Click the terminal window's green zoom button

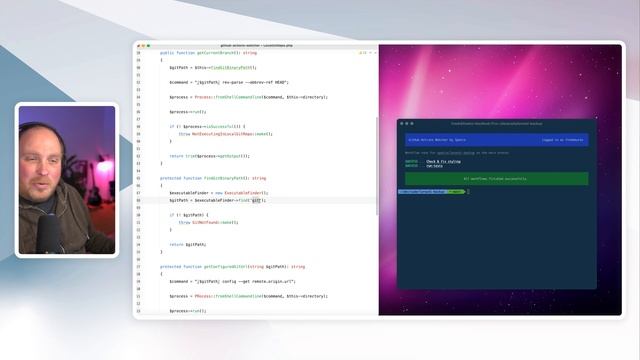coord(412,123)
